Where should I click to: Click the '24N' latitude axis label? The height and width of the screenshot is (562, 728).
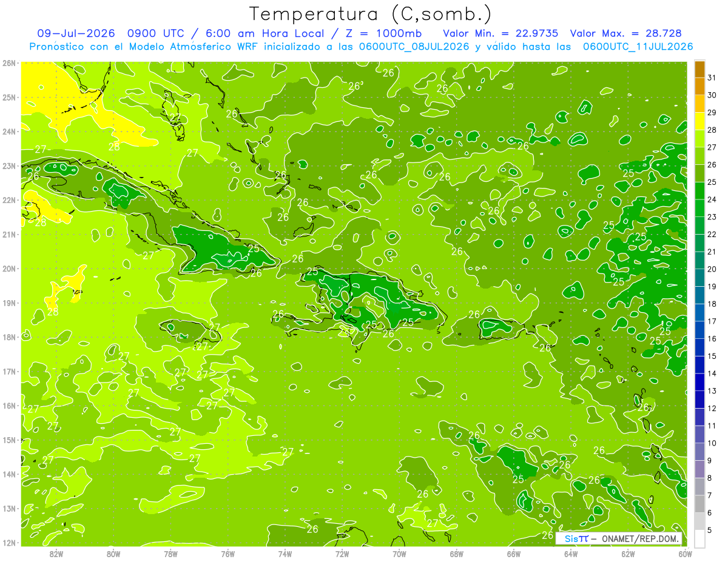click(x=9, y=132)
